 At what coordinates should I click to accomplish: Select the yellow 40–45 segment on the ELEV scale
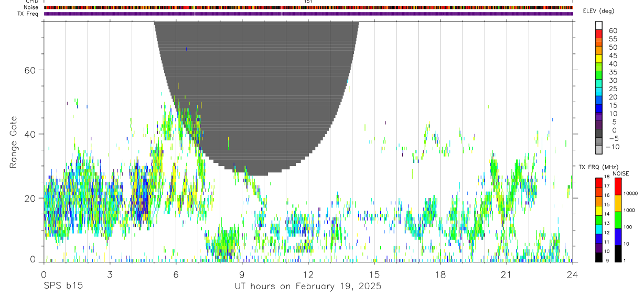click(x=599, y=59)
